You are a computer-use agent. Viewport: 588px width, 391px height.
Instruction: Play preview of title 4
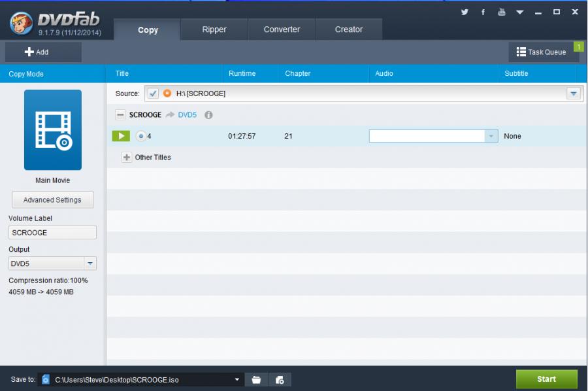[x=121, y=136]
